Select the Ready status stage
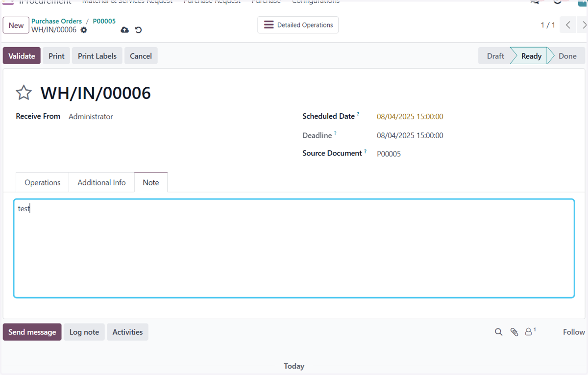Screen dimensions: 588x375 (x=531, y=56)
